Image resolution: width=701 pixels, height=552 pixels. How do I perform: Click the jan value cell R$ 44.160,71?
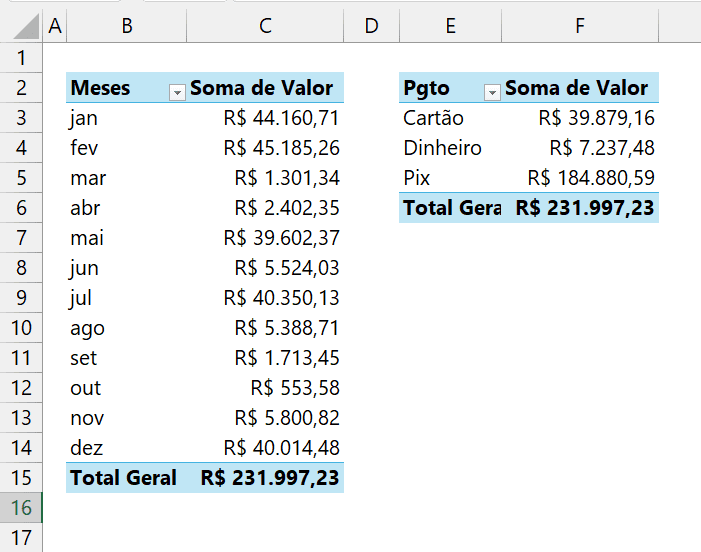(265, 118)
